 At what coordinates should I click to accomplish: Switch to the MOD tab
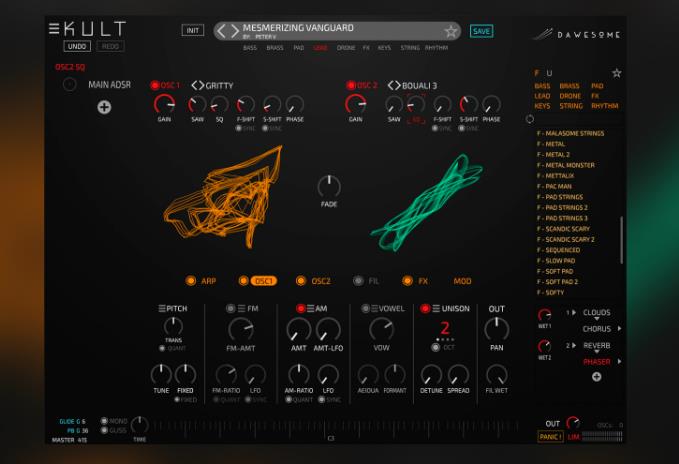tap(462, 281)
